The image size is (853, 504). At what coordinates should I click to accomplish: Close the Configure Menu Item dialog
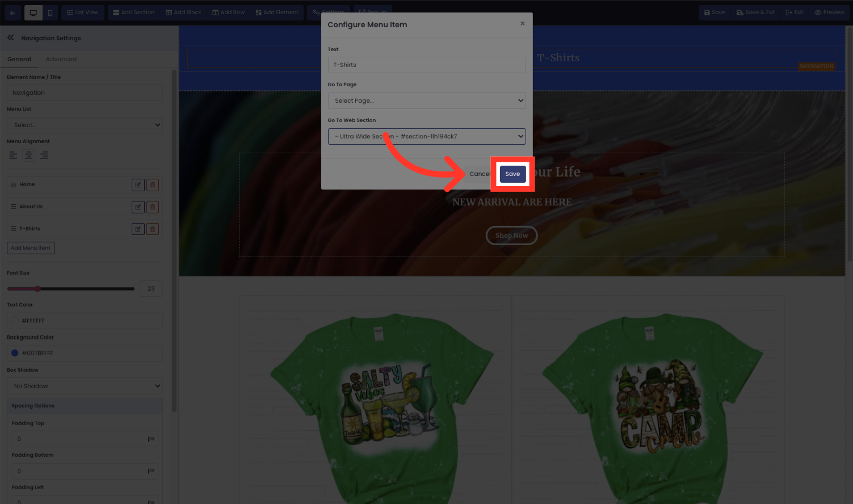coord(523,24)
